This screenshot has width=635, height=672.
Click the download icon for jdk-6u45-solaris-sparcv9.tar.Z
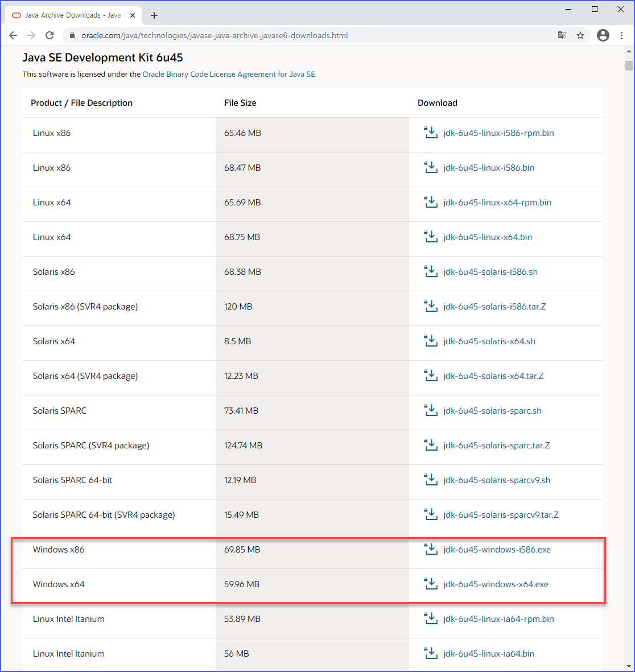click(x=431, y=515)
